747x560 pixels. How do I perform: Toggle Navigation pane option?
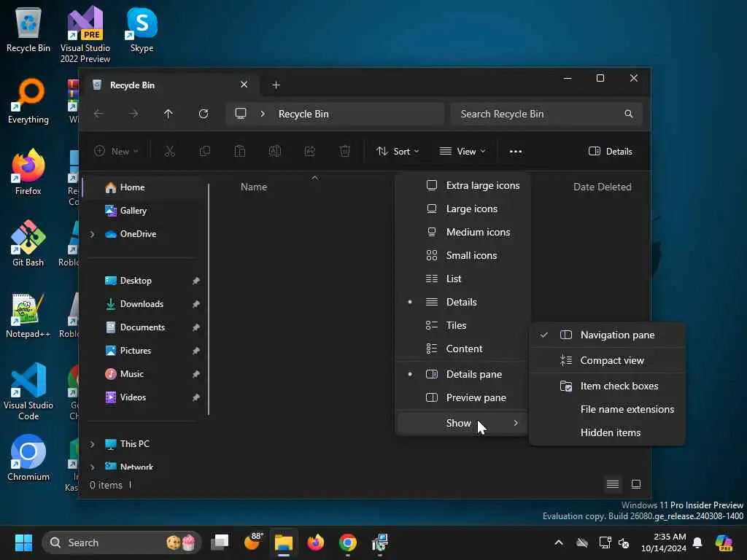point(607,335)
